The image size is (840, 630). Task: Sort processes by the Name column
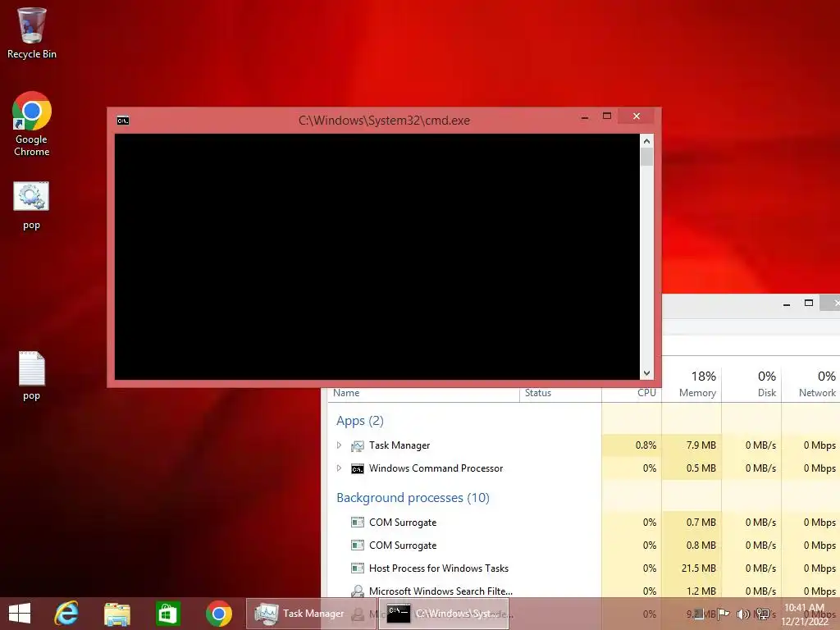[x=423, y=393]
